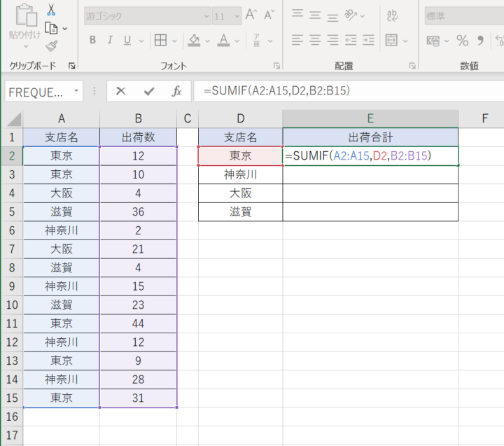Select column E header

(370, 118)
